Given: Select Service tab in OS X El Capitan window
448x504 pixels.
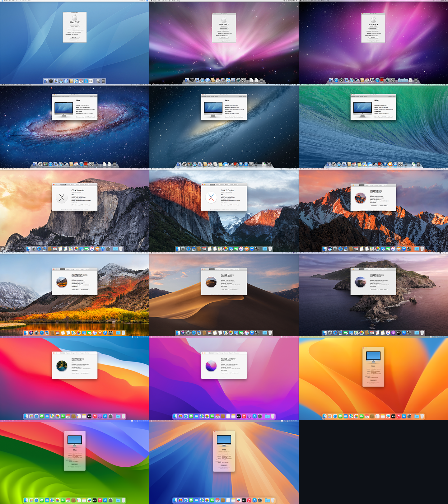Looking at the screenshot, I should [x=236, y=185].
